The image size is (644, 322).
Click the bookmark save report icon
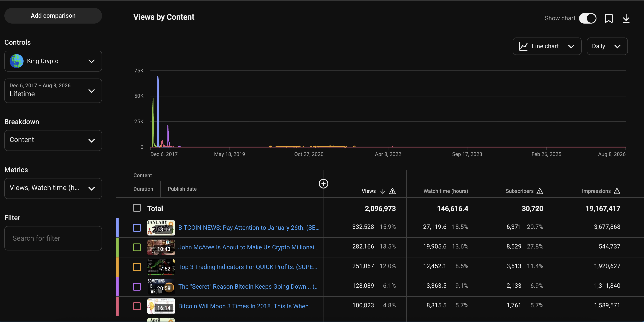[x=608, y=18]
